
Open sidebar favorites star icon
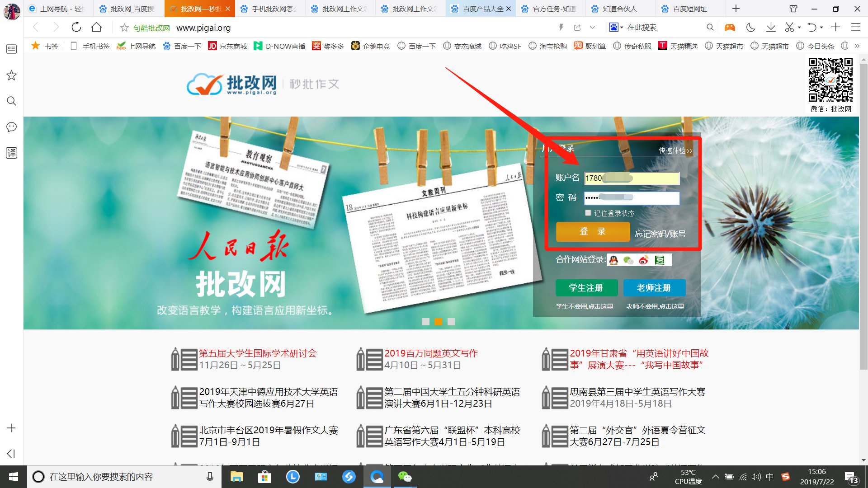coord(11,75)
